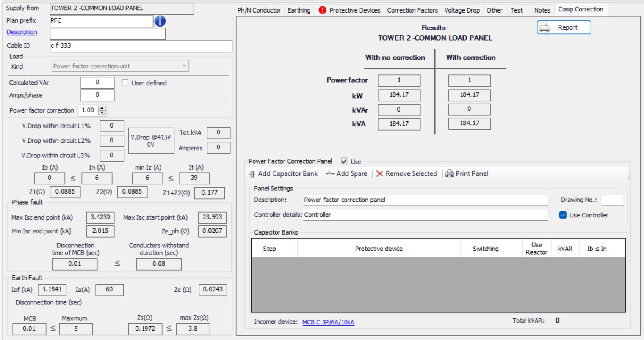Click the kVAR column header
The width and height of the screenshot is (644, 340).
[565, 249]
